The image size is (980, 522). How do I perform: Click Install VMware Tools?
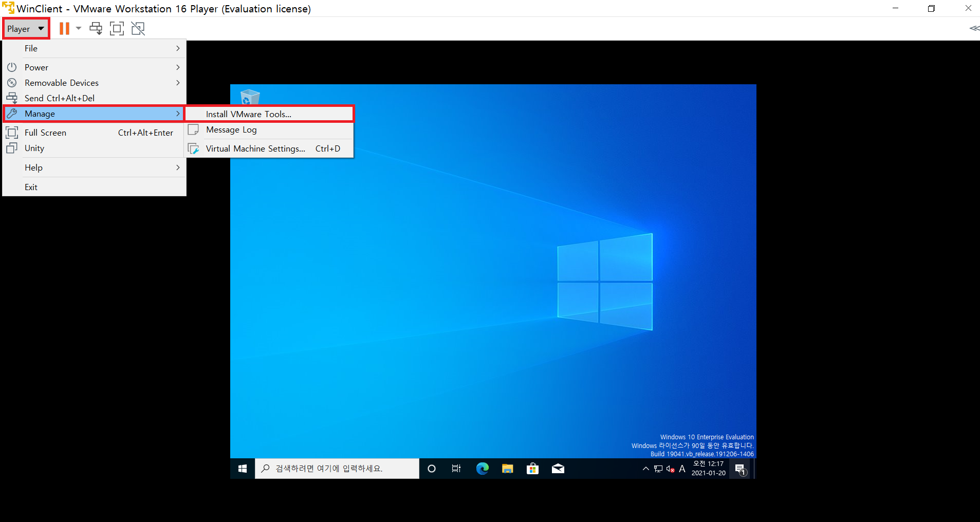click(269, 114)
